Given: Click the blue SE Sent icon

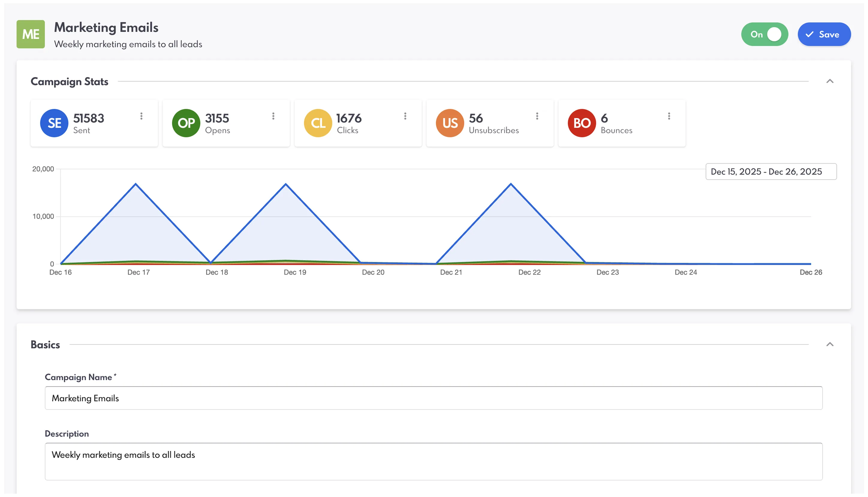Looking at the screenshot, I should [54, 123].
